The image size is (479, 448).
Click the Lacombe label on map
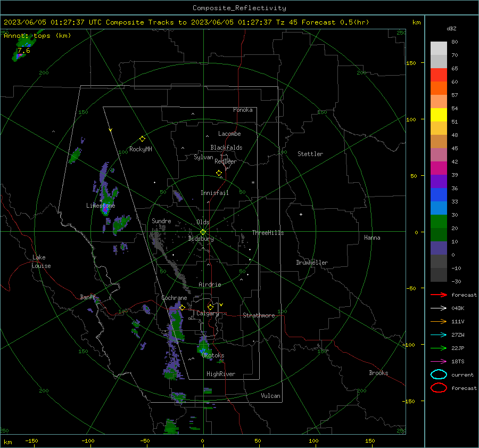point(229,134)
